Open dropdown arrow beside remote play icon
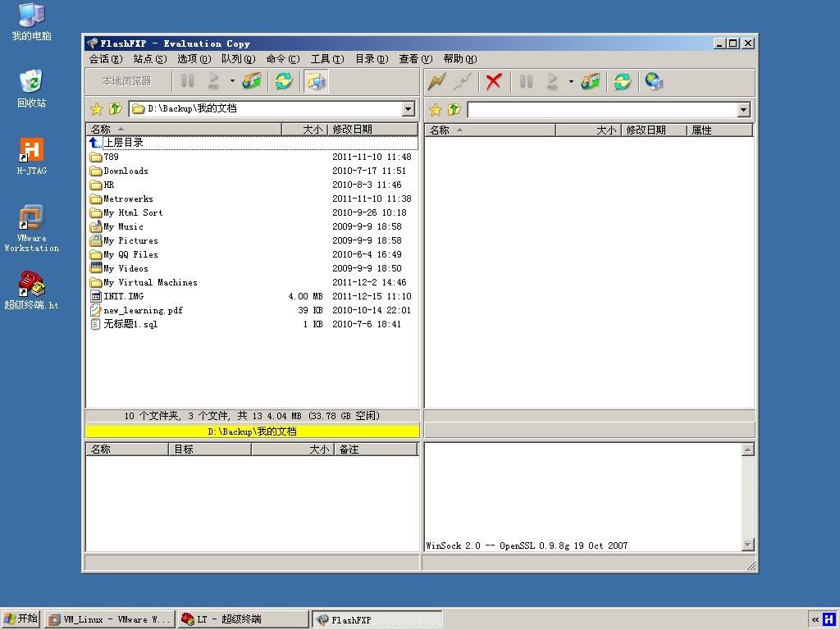Viewport: 840px width, 630px height. [x=571, y=81]
